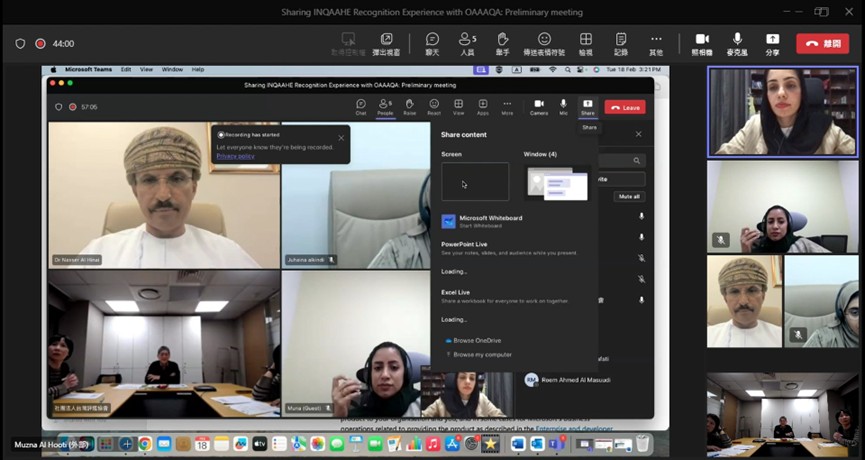Click the Excel Live heading
The image size is (865, 460).
[x=456, y=292]
